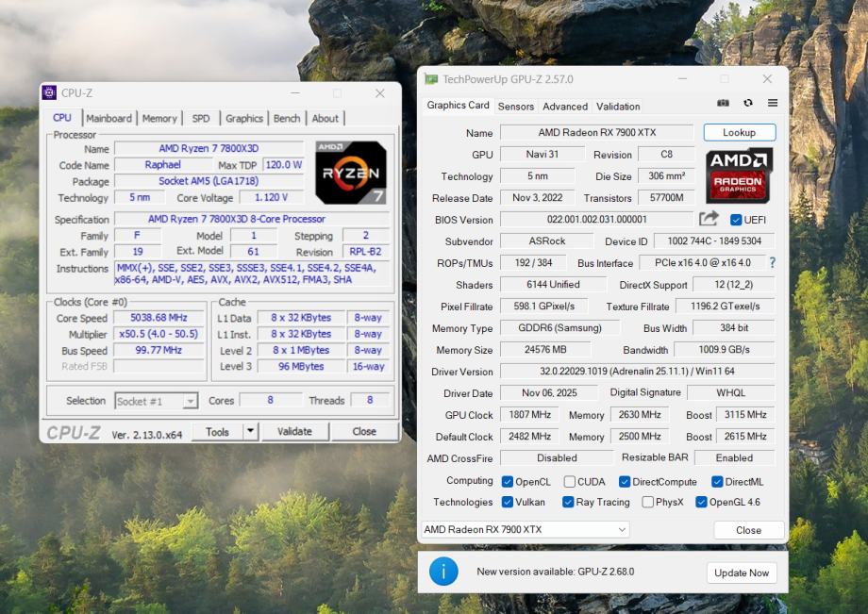Click the Level 3 cache value 96 MBytes
The width and height of the screenshot is (868, 614).
(301, 366)
